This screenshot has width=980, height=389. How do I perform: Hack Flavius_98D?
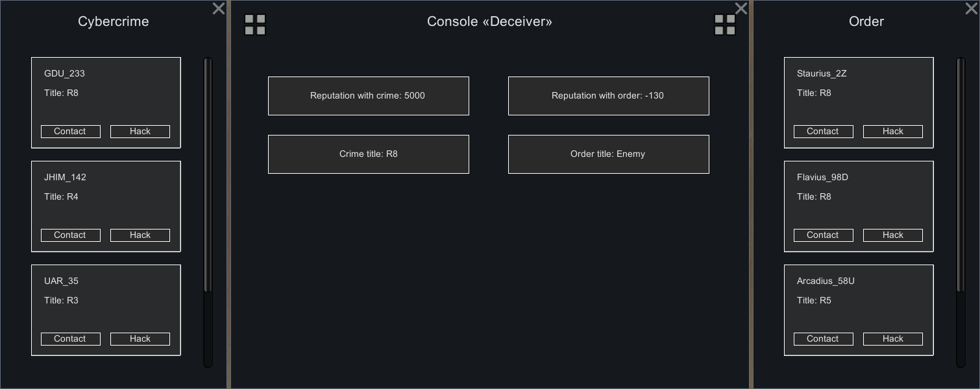coord(893,235)
